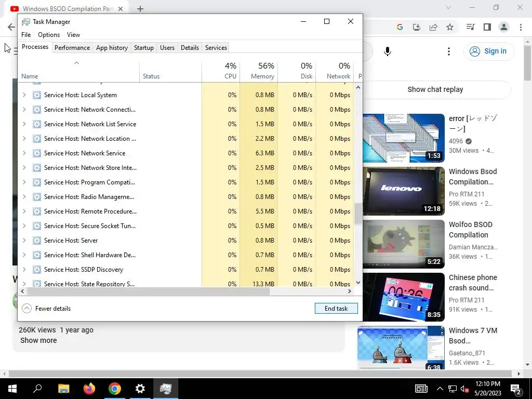Open the Performance tab
Viewport: 532px width, 399px height.
(x=72, y=47)
